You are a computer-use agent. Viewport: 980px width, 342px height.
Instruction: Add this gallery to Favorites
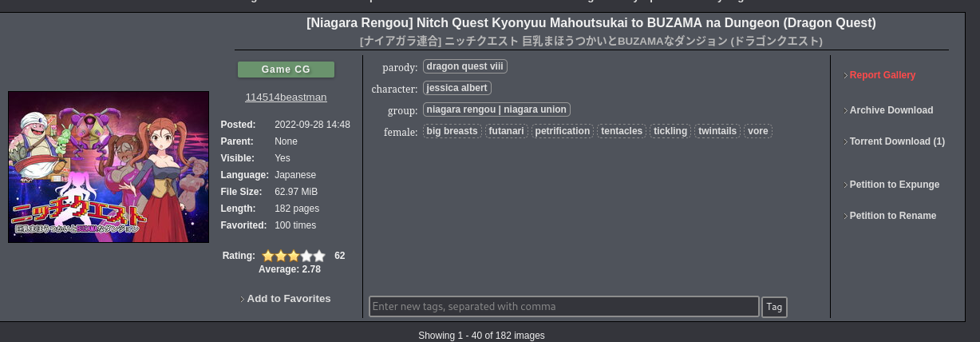pos(289,299)
